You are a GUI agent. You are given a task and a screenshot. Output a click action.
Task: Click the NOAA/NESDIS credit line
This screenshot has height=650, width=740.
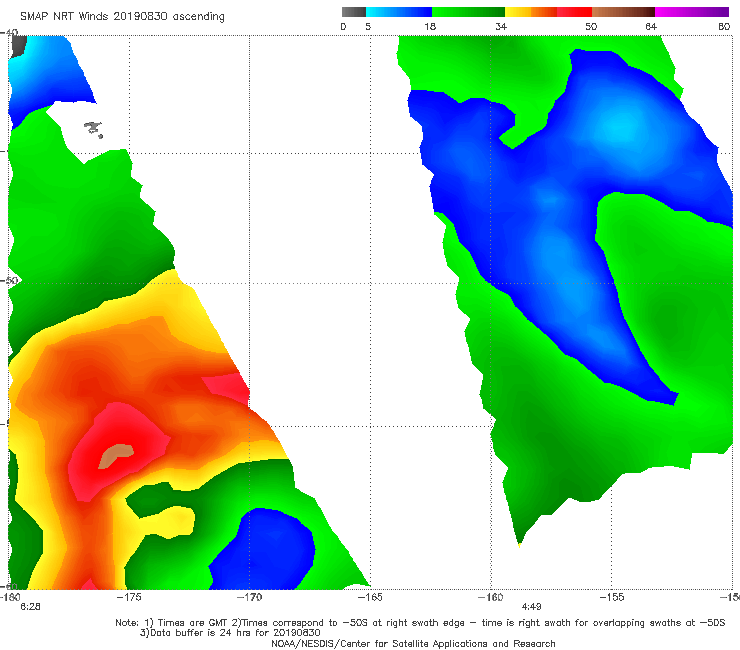point(413,644)
